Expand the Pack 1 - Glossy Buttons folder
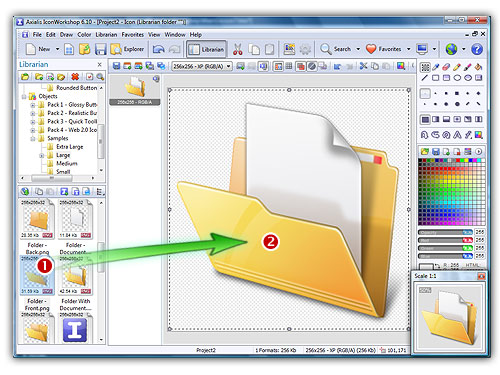The width and height of the screenshot is (500, 375). point(33,105)
